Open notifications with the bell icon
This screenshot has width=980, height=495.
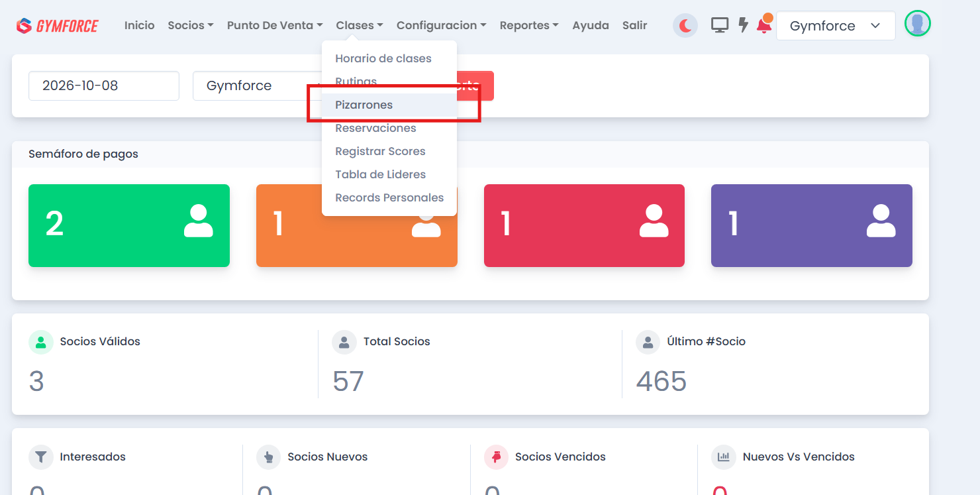[764, 25]
